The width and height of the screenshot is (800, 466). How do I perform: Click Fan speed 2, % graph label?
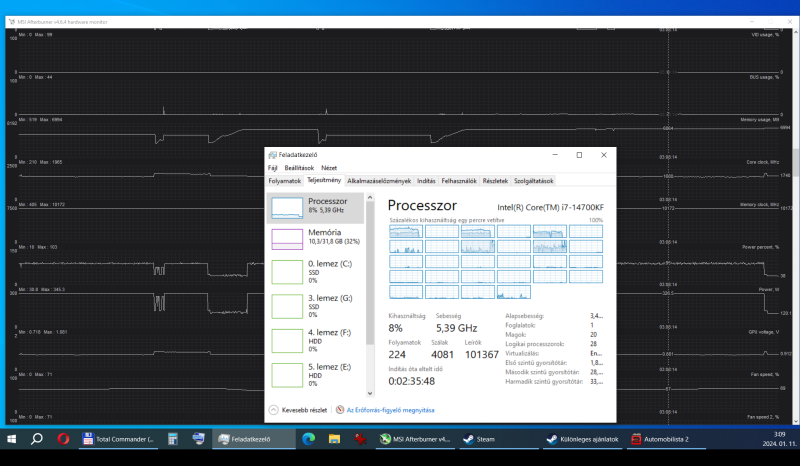coord(763,416)
